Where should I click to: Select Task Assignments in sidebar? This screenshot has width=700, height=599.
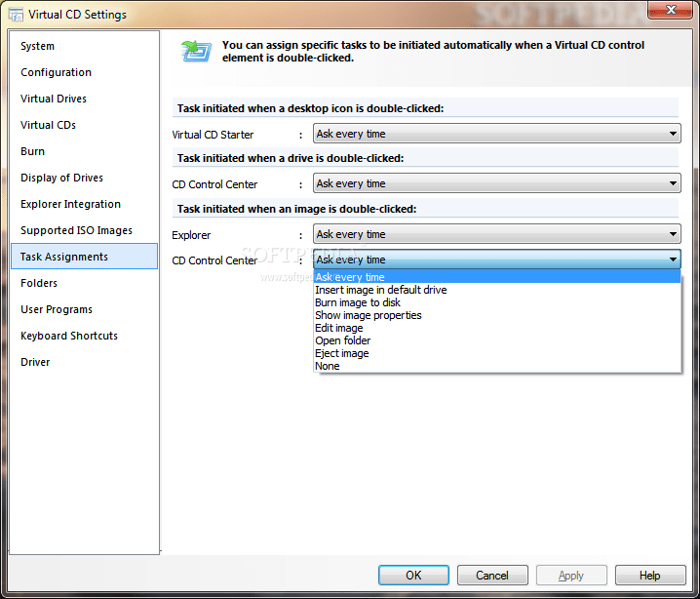pyautogui.click(x=84, y=257)
